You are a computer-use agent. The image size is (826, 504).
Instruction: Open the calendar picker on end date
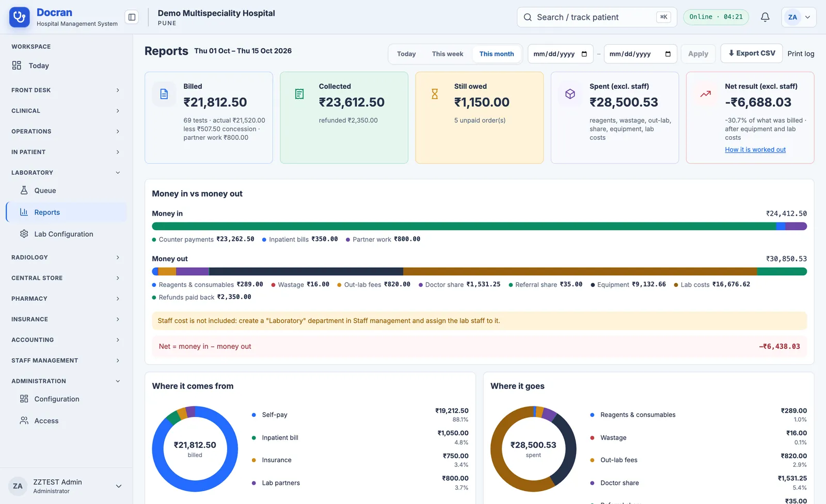click(x=668, y=54)
